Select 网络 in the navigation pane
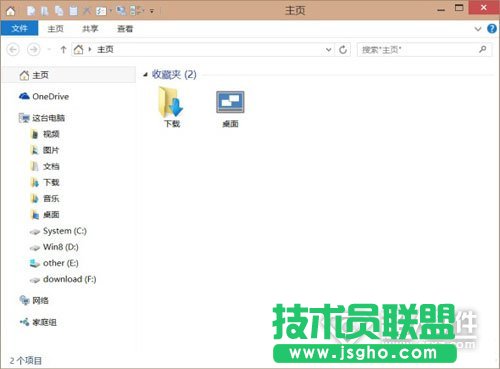Image resolution: width=500 pixels, height=369 pixels. [40, 301]
